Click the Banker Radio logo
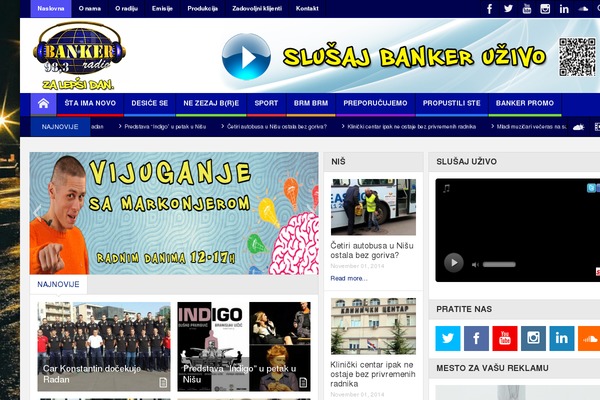Screen dimensions: 600x400 (80, 56)
